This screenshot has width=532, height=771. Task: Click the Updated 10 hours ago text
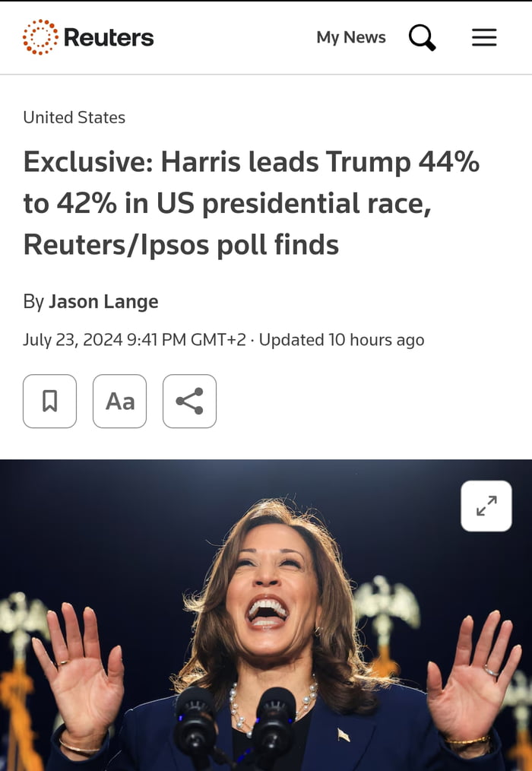[x=342, y=340]
